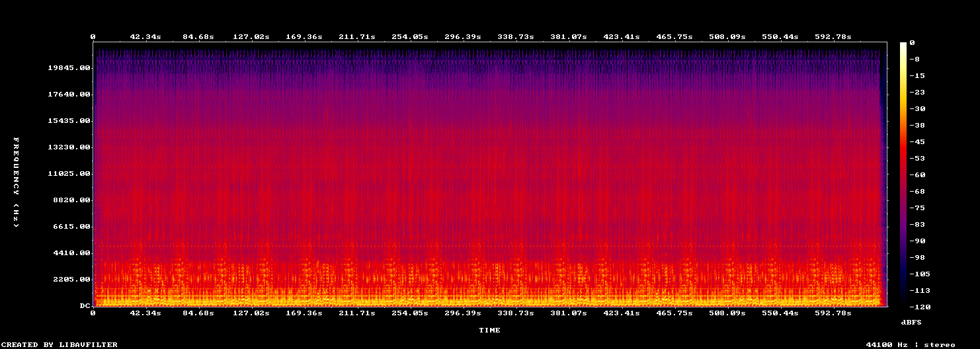Viewport: 980px width, 349px height.
Task: Click the vertical dBFS color gradient bar
Action: tap(903, 174)
